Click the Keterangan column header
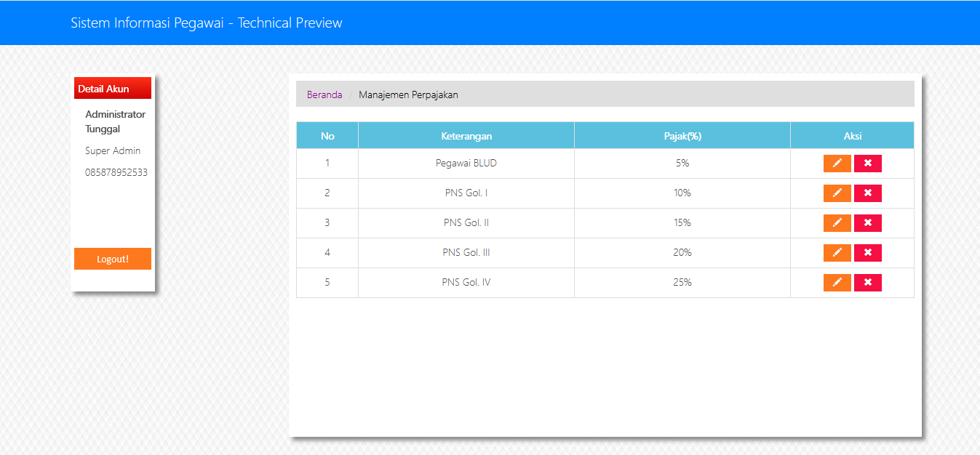The width and height of the screenshot is (980, 455). (x=466, y=136)
